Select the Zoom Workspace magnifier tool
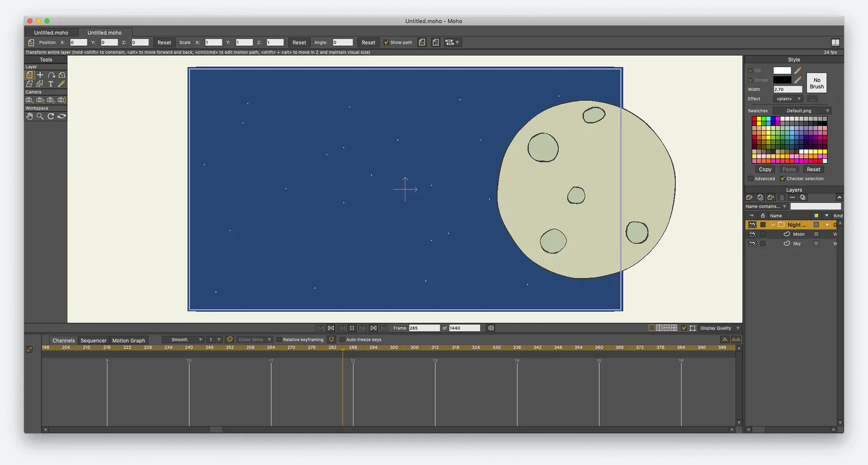This screenshot has width=868, height=465. point(40,116)
